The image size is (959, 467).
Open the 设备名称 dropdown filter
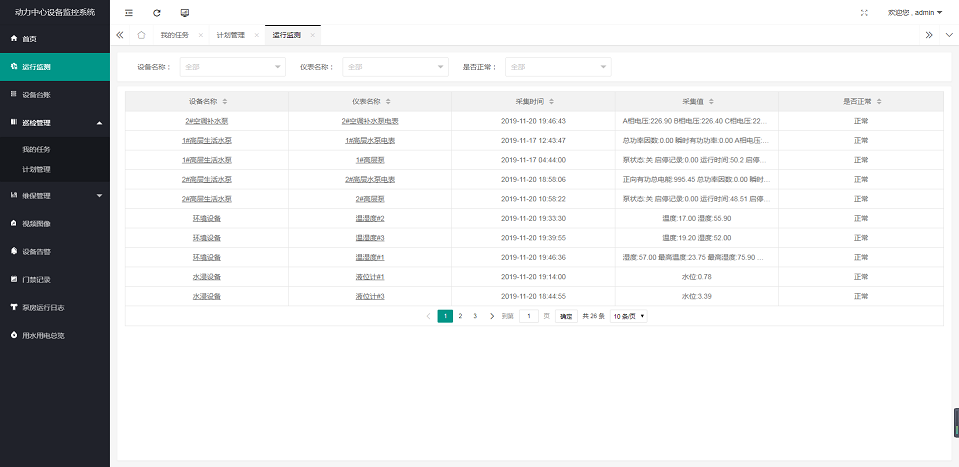click(232, 67)
